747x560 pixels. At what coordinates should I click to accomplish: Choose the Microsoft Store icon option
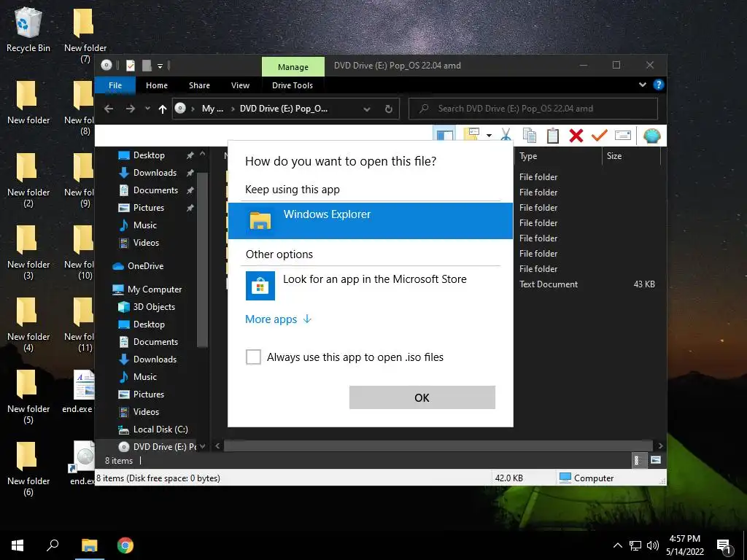click(260, 286)
